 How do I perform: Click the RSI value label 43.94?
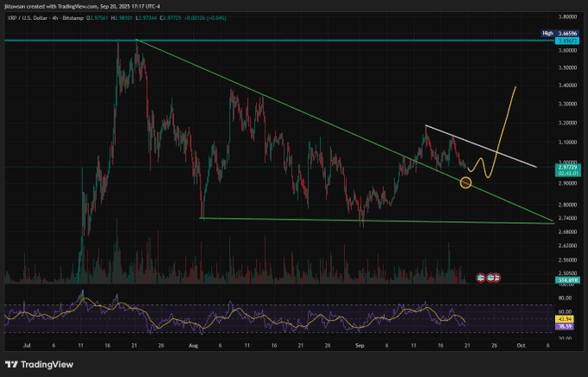(568, 319)
